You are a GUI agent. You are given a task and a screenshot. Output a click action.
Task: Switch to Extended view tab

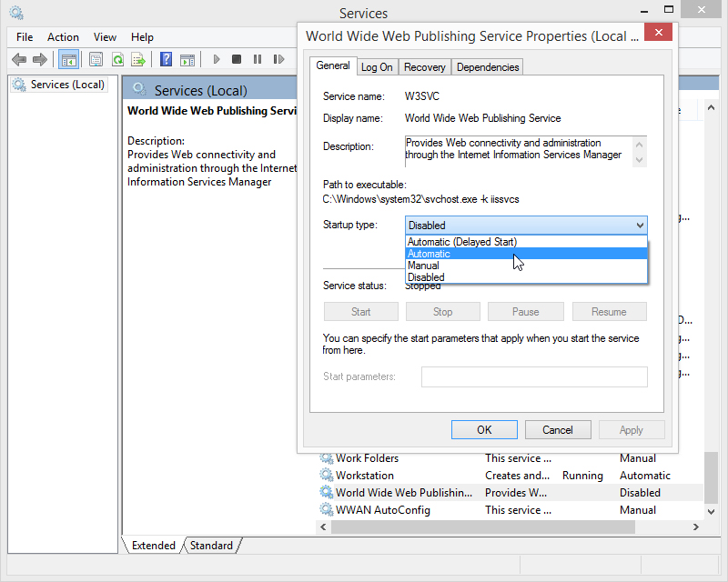(x=153, y=546)
